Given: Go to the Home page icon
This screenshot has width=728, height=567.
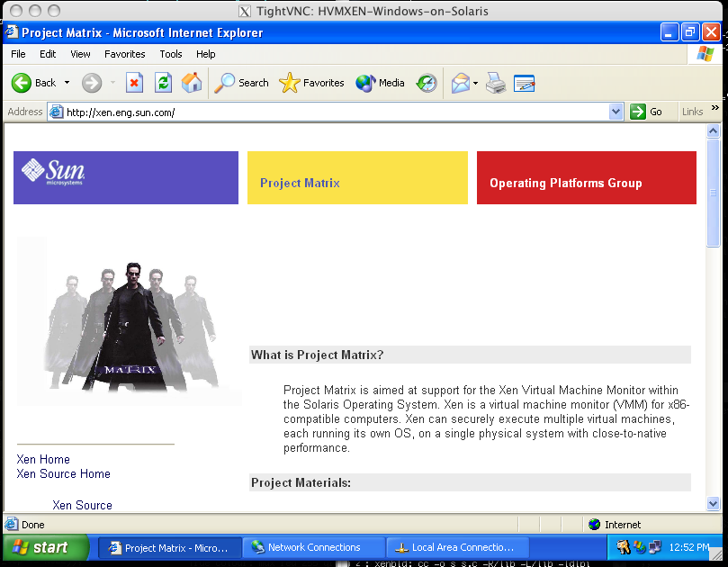Looking at the screenshot, I should (x=192, y=83).
